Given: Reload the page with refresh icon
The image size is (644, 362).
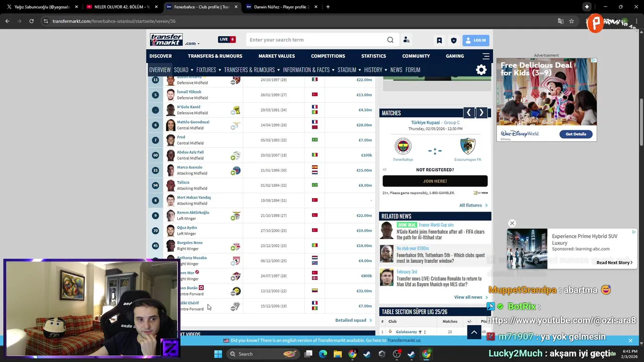Looking at the screenshot, I should [31, 21].
